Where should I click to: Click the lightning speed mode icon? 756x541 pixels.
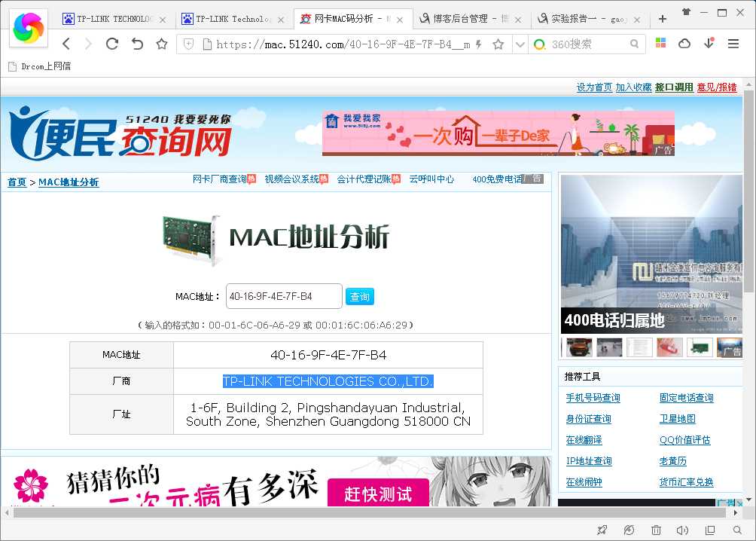point(479,44)
